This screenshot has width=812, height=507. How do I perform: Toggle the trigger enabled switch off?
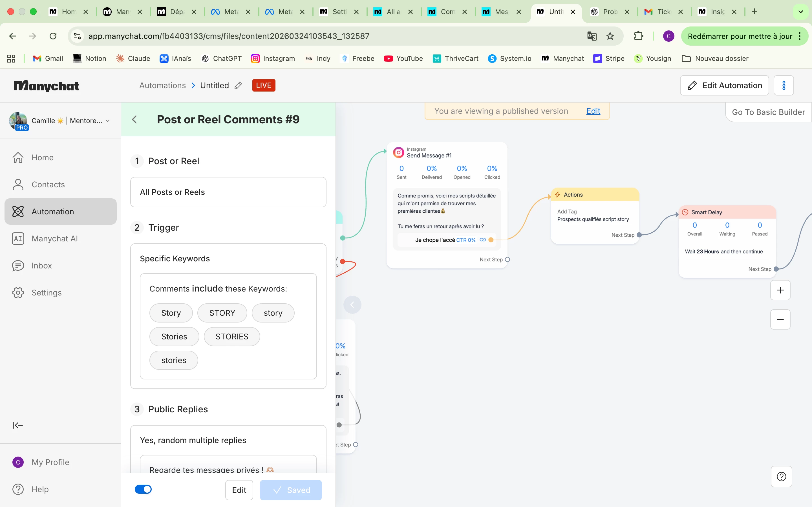point(143,489)
